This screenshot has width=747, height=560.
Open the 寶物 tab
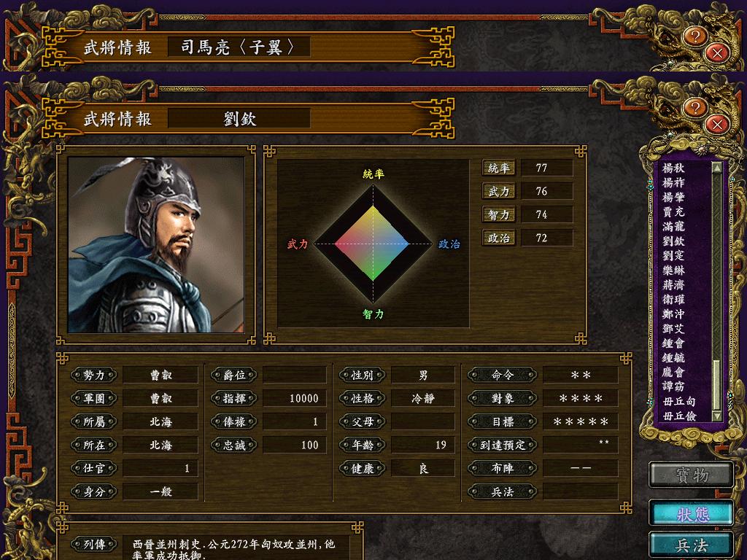coord(692,475)
